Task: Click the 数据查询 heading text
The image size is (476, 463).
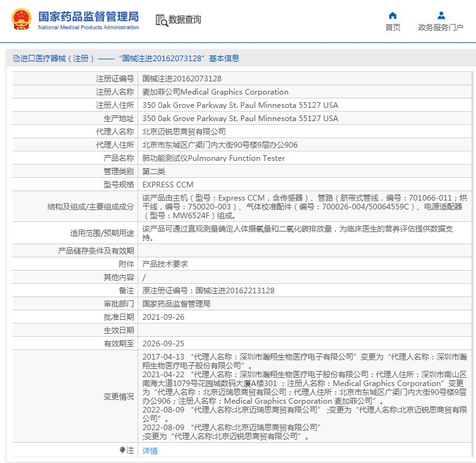Action: (x=184, y=20)
